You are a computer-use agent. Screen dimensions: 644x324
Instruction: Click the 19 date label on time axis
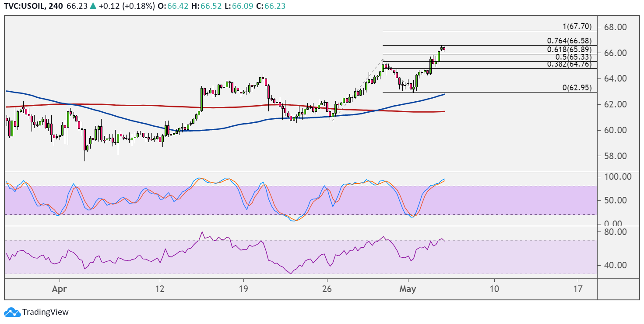(243, 288)
